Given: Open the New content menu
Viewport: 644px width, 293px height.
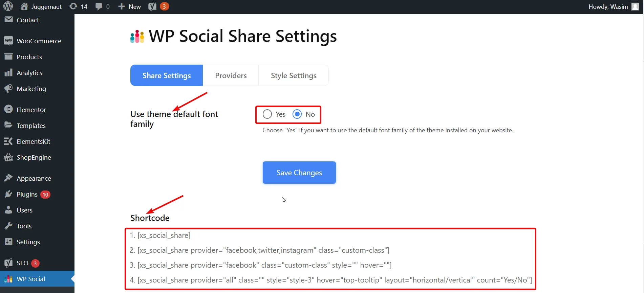Looking at the screenshot, I should pos(129,6).
